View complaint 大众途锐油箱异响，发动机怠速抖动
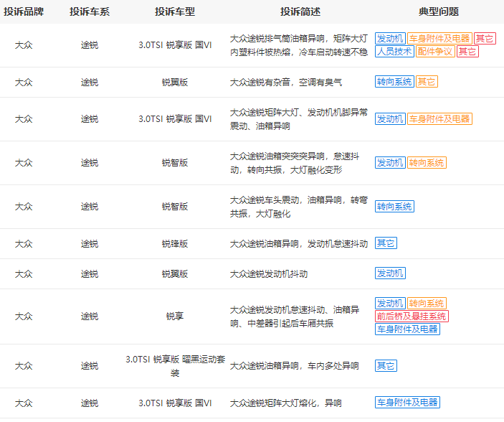504x422 pixels. coord(297,244)
